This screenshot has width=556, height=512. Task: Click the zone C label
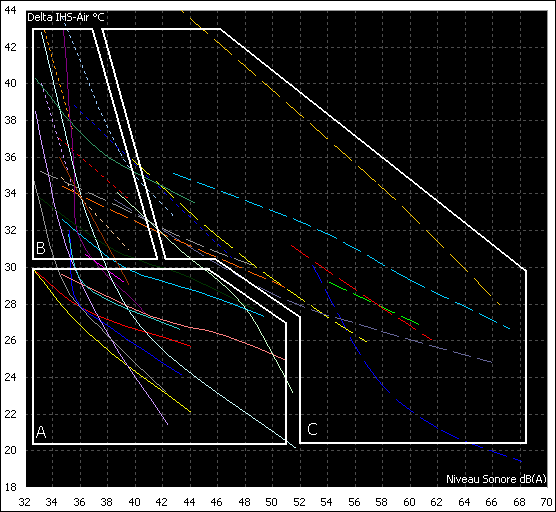(x=312, y=429)
